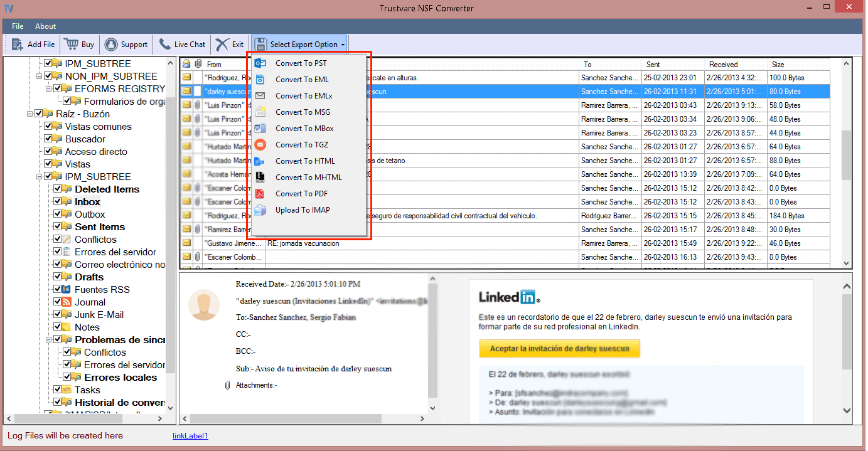
Task: Click the Convert To MBox icon
Action: [x=260, y=128]
